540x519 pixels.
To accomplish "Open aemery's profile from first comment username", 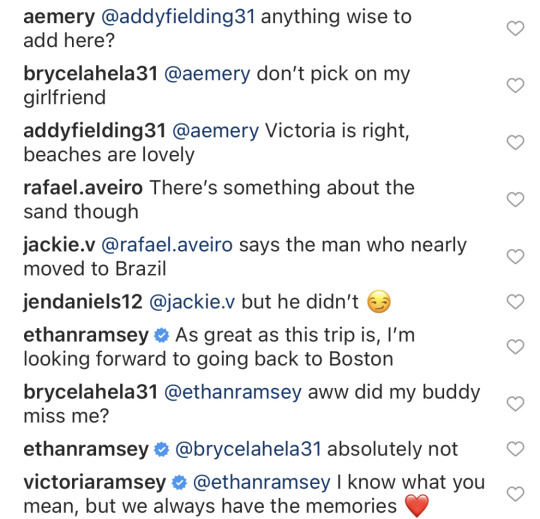I will (x=59, y=17).
